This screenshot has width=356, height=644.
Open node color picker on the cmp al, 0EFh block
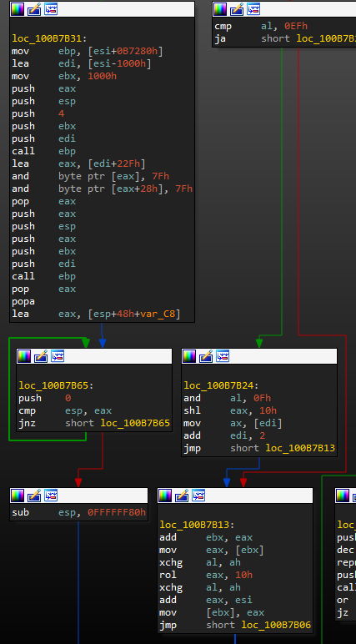pyautogui.click(x=220, y=9)
